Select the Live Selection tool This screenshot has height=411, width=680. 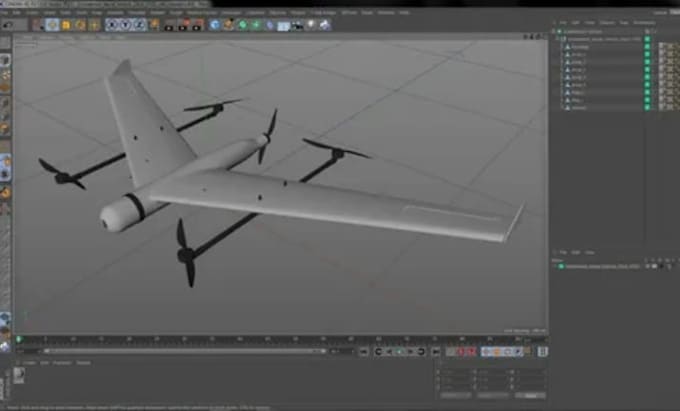38,25
